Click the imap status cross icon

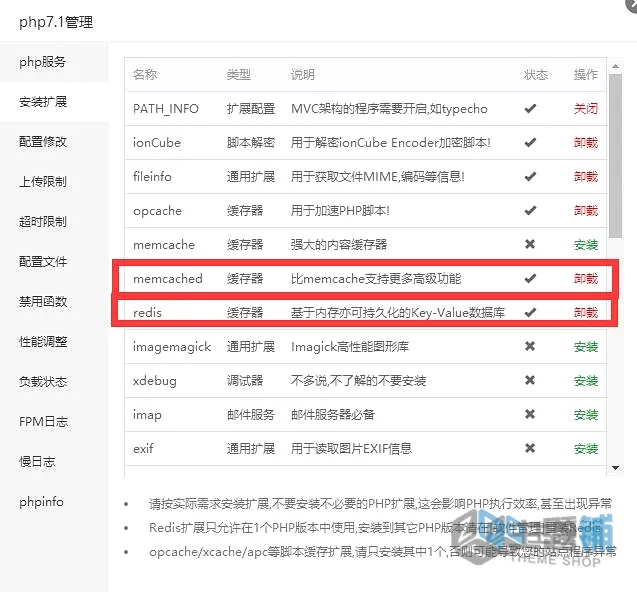pyautogui.click(x=530, y=414)
